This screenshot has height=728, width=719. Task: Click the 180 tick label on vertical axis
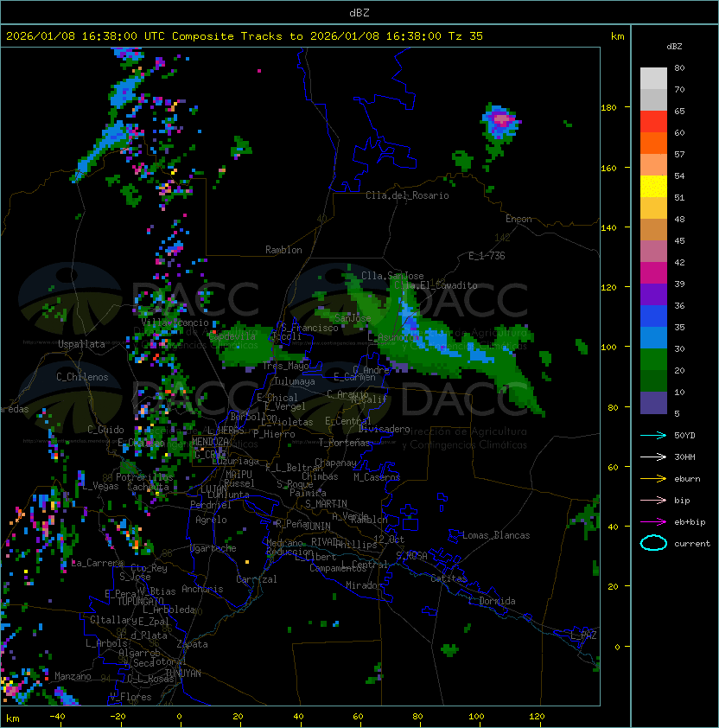coord(608,108)
